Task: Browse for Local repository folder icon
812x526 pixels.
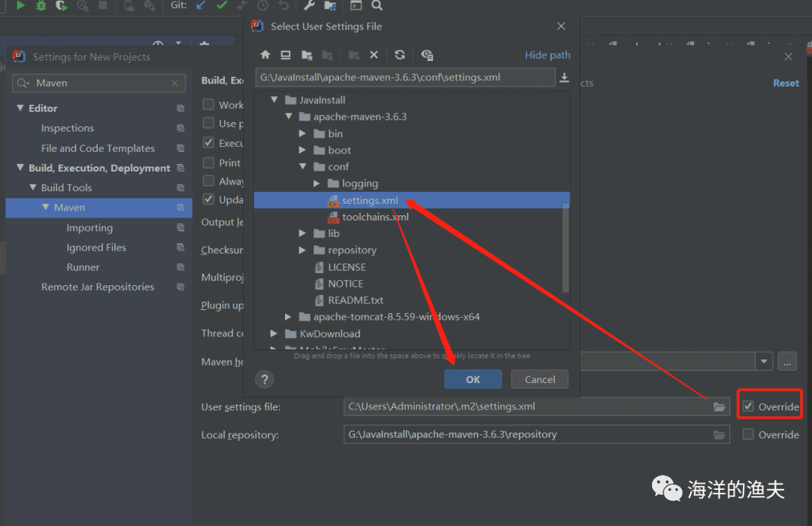Action: pyautogui.click(x=720, y=435)
